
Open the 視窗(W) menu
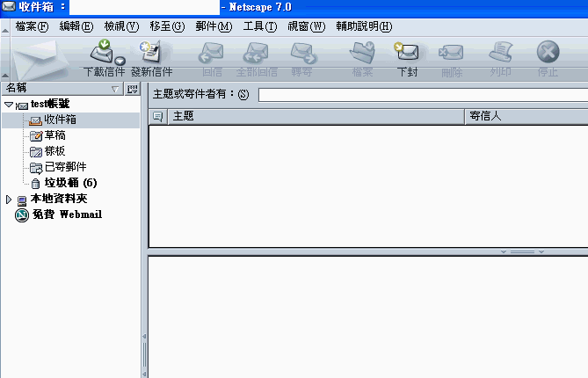(307, 26)
